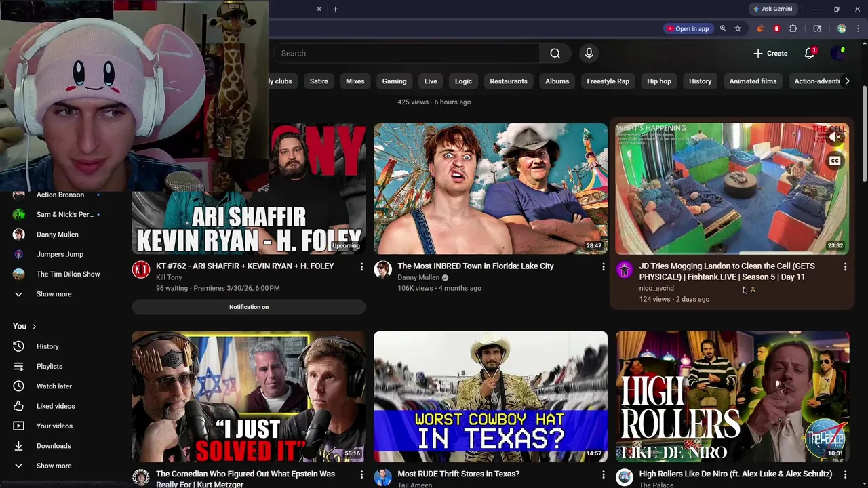Open Danny Mullen channel avatar under INBRED video
The image size is (868, 488).
point(382,270)
